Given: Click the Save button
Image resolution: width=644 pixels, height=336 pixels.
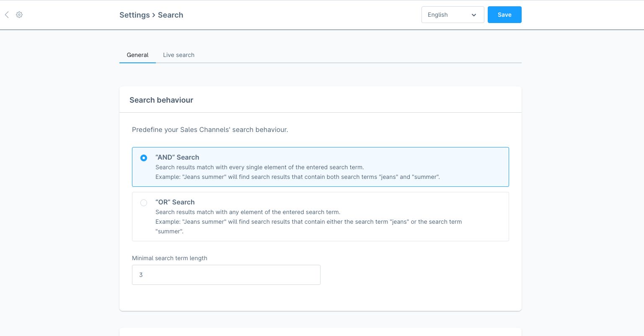Looking at the screenshot, I should click(504, 15).
